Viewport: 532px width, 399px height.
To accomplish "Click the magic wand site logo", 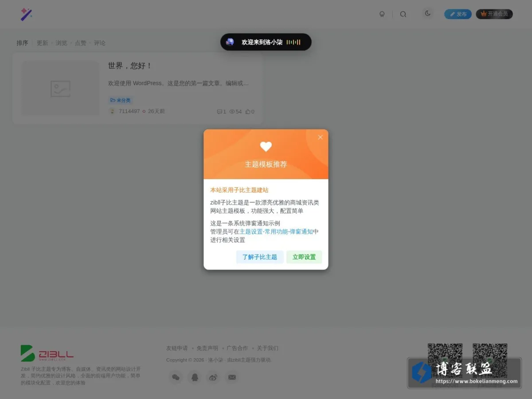I will point(27,14).
